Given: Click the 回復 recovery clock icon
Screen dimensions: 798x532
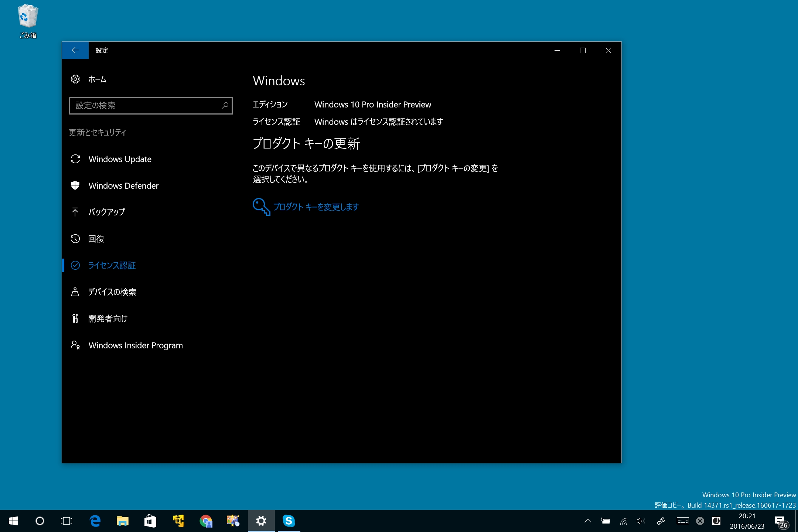Looking at the screenshot, I should click(75, 239).
